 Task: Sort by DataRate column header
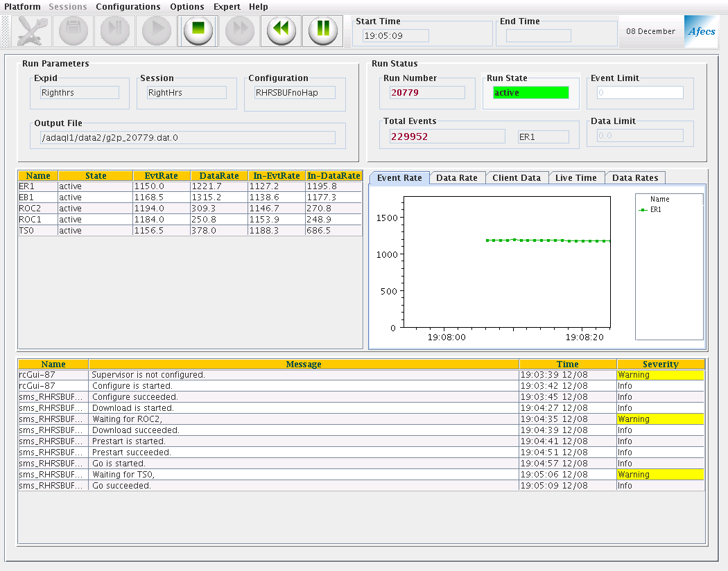pos(219,175)
